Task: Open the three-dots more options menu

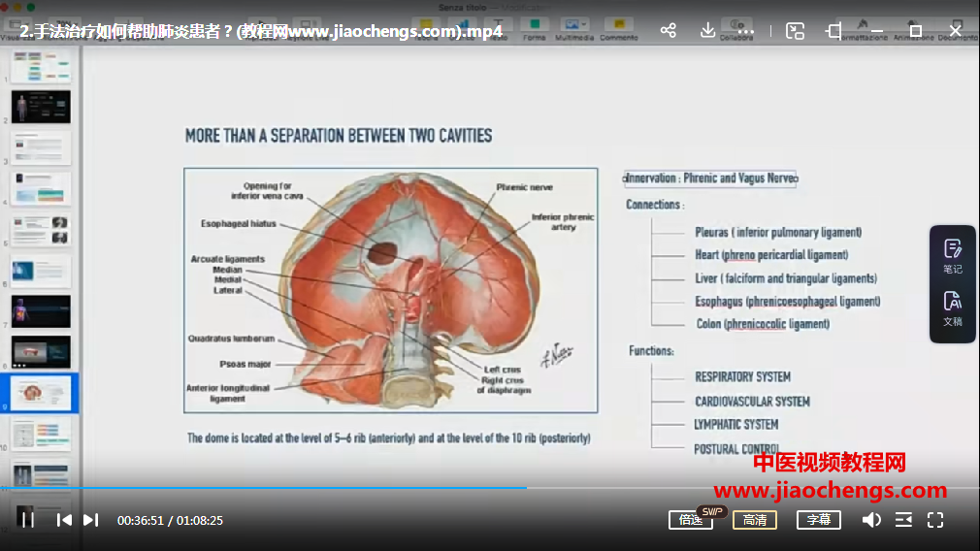Action: pos(745,31)
